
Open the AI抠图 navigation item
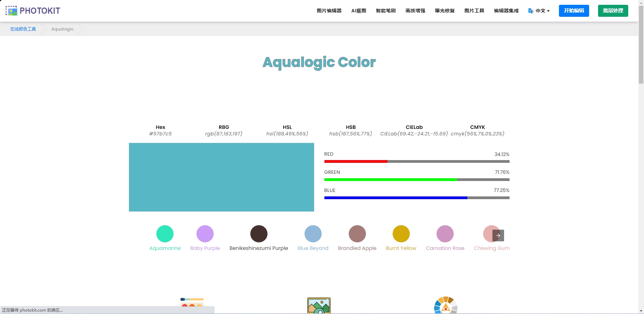click(x=359, y=11)
